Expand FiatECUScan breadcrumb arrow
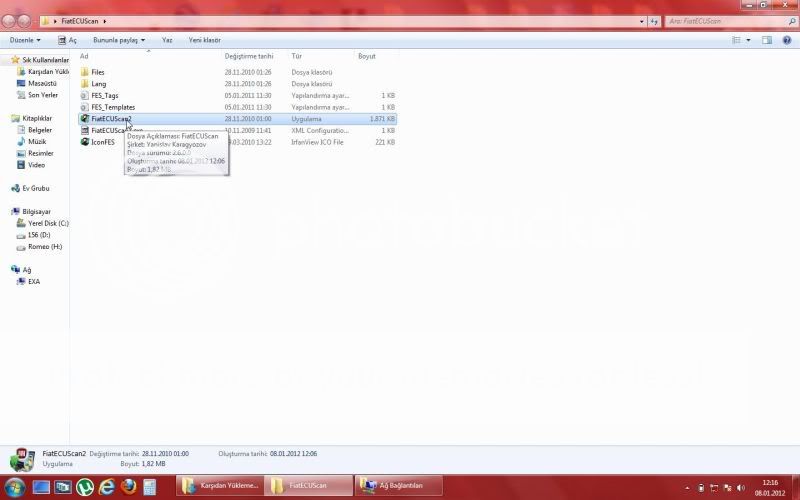 pyautogui.click(x=105, y=21)
